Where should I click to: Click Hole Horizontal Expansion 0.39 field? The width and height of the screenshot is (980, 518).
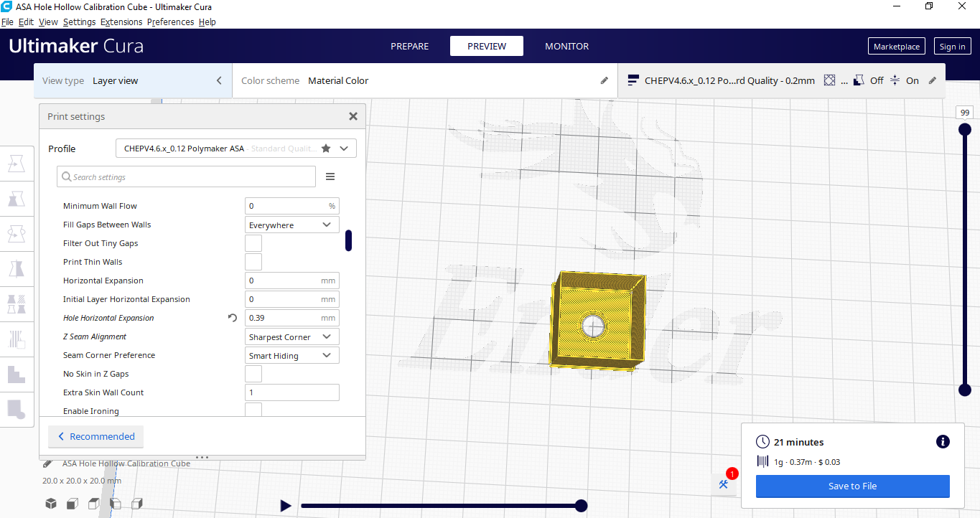[x=292, y=318]
